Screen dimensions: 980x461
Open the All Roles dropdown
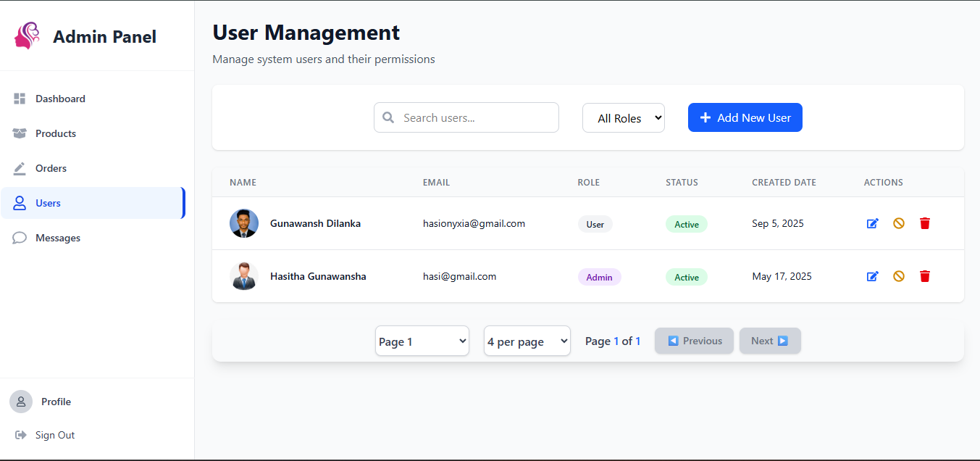624,117
